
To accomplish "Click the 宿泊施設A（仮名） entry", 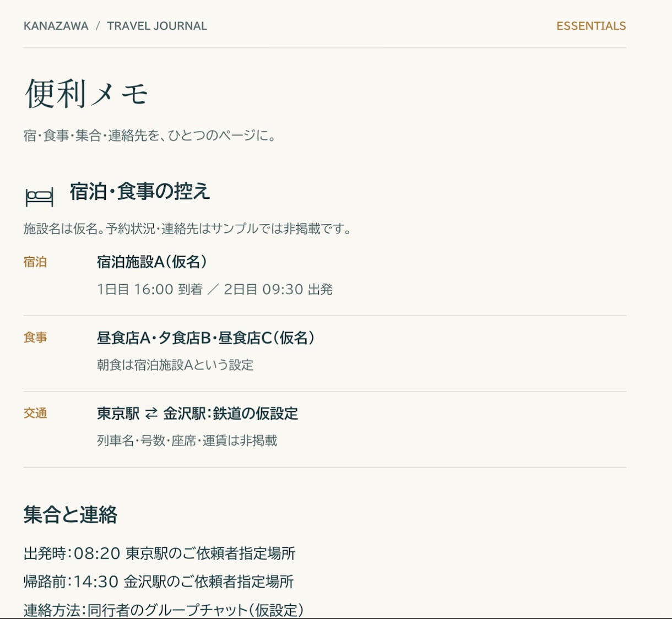I will pos(152,262).
